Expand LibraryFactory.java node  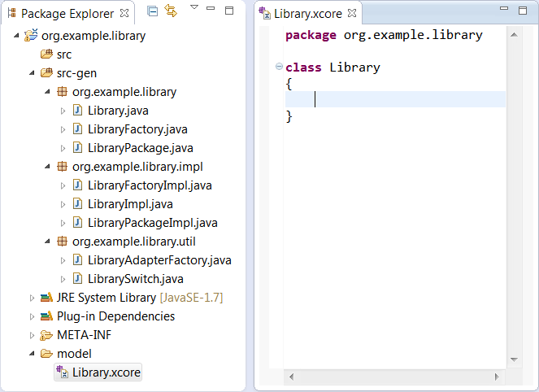point(63,129)
